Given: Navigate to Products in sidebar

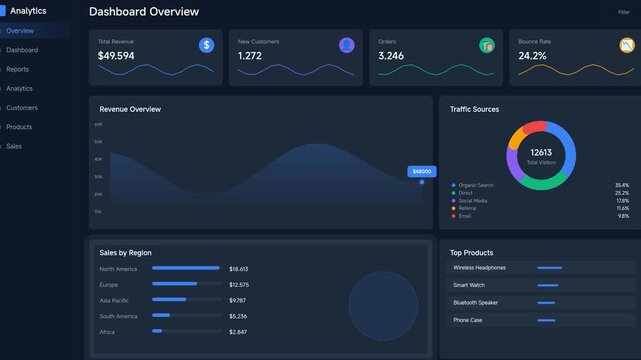Looking at the screenshot, I should point(19,127).
